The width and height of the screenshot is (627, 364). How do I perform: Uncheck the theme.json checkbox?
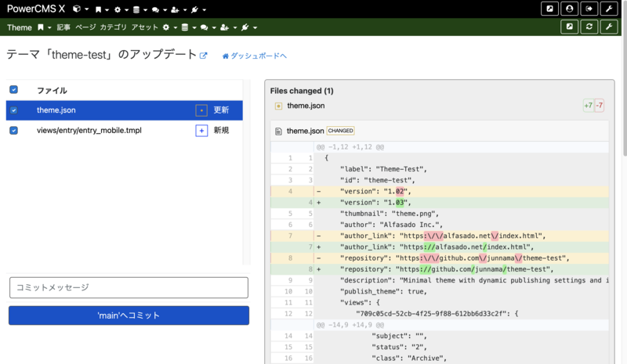tap(13, 110)
